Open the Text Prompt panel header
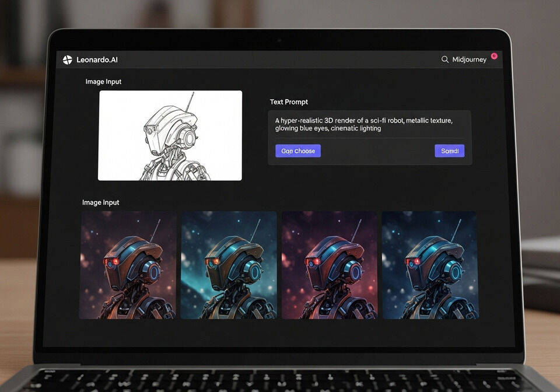Viewport: 560px width, 392px height. (x=289, y=102)
